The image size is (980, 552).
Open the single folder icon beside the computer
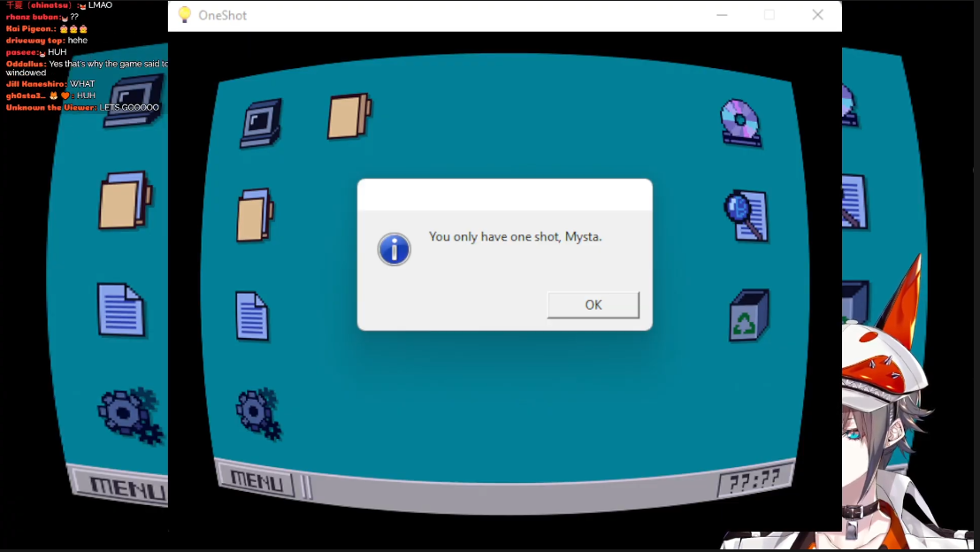coord(349,116)
